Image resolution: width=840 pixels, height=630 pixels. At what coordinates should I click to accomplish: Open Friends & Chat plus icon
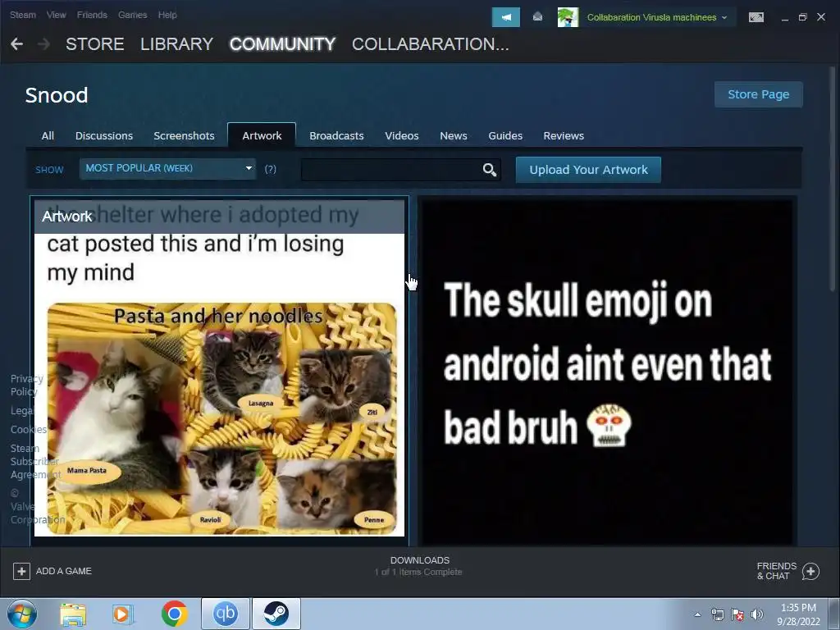810,571
